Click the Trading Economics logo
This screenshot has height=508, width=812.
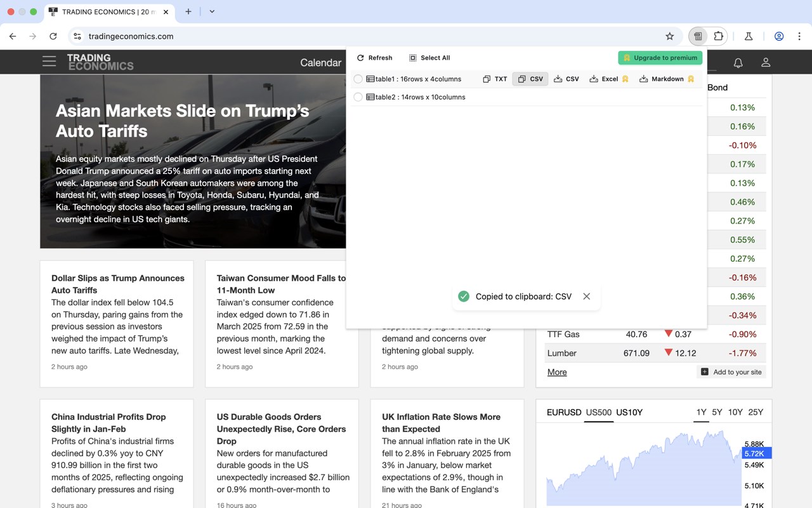tap(100, 62)
